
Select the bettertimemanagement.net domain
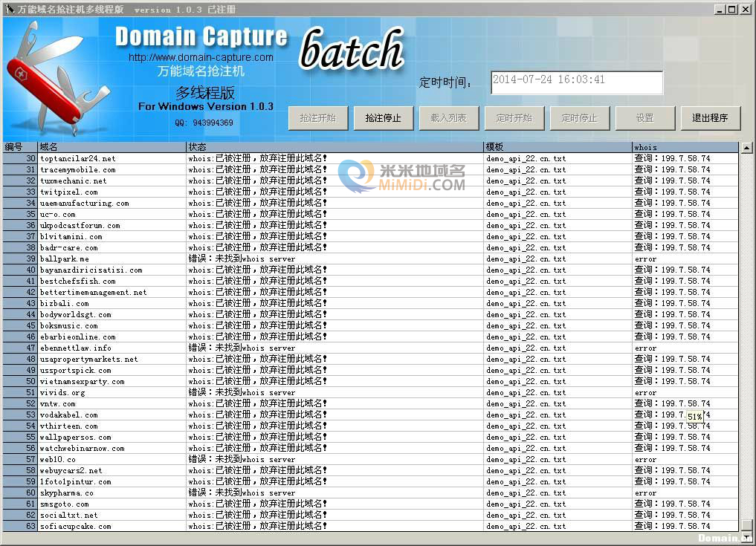(94, 292)
